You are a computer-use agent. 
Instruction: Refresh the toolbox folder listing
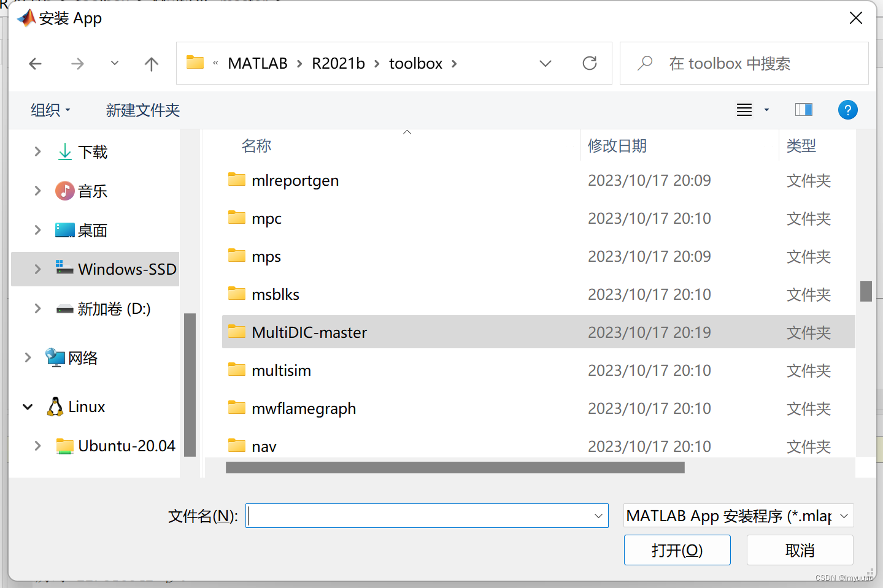tap(590, 63)
